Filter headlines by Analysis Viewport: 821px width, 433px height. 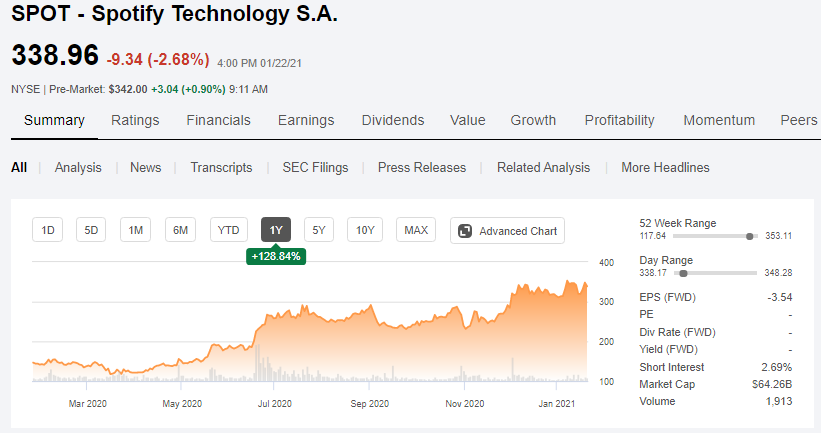coord(78,168)
